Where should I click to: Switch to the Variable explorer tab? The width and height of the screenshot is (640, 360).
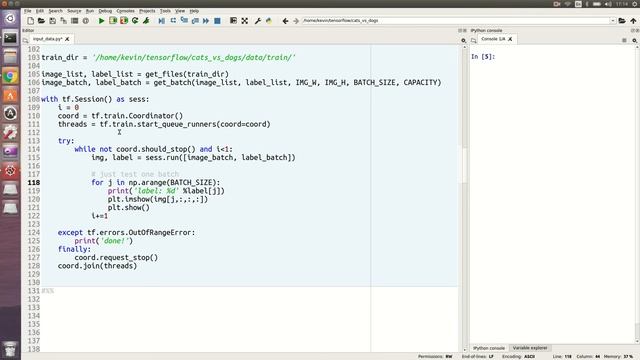pos(530,348)
